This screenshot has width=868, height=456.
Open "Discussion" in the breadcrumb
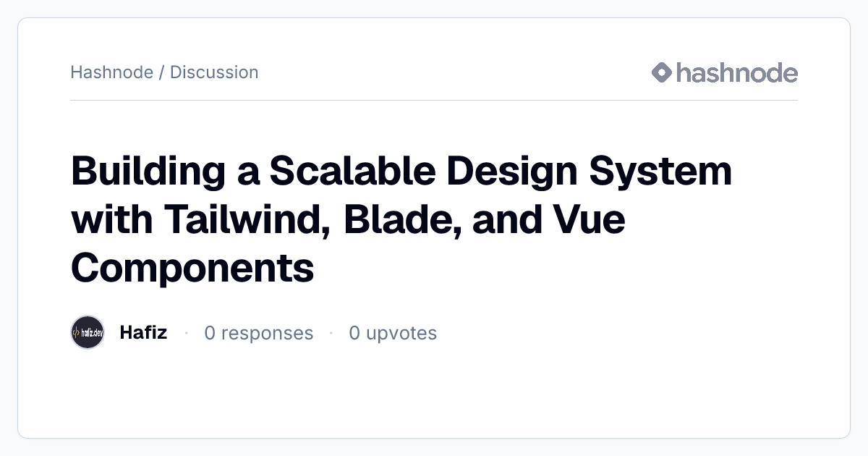tap(214, 72)
